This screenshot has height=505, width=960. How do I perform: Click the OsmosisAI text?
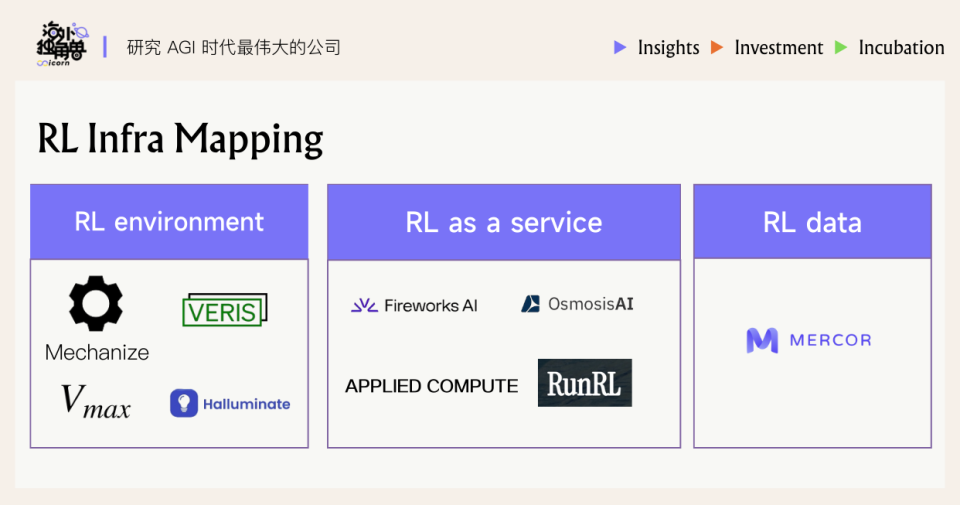[591, 304]
